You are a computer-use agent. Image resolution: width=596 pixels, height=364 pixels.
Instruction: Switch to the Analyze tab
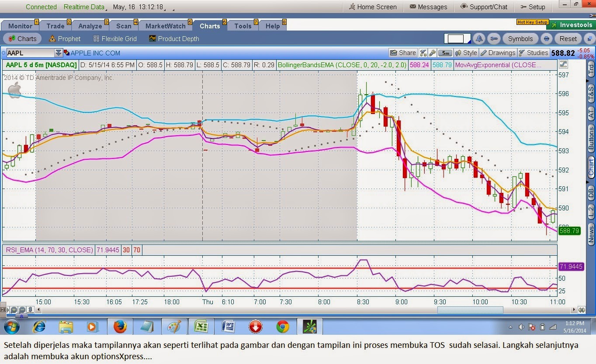tap(90, 26)
